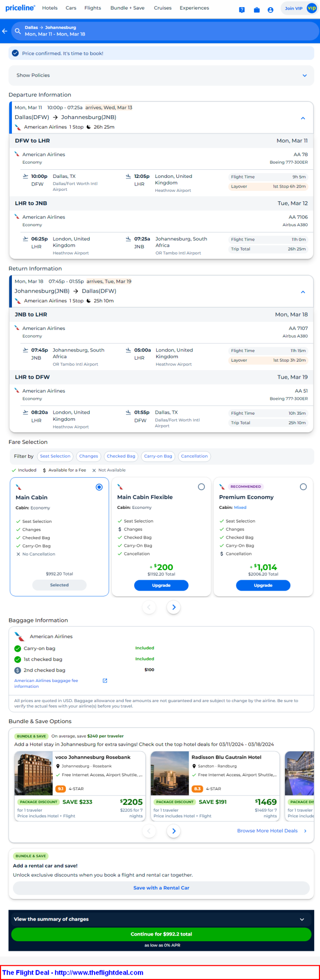This screenshot has width=320, height=980.
Task: Click the Selected button on Main Cabin
Action: pos(59,585)
